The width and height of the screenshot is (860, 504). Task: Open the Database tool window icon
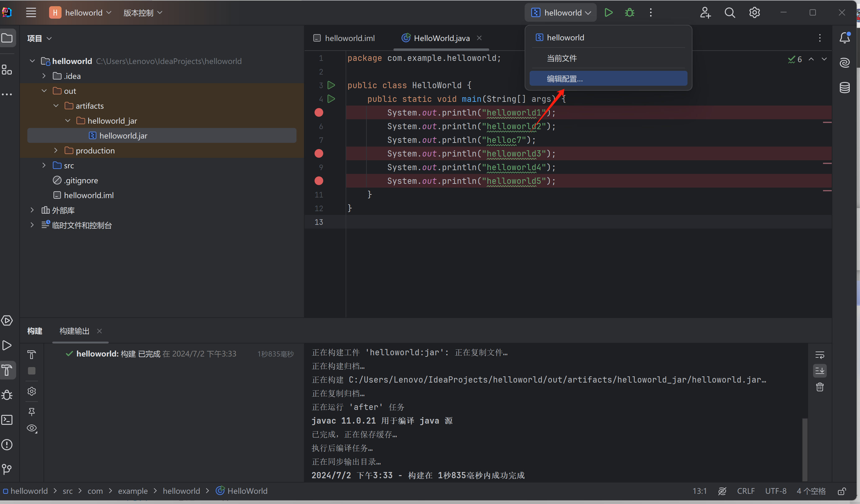click(x=845, y=88)
